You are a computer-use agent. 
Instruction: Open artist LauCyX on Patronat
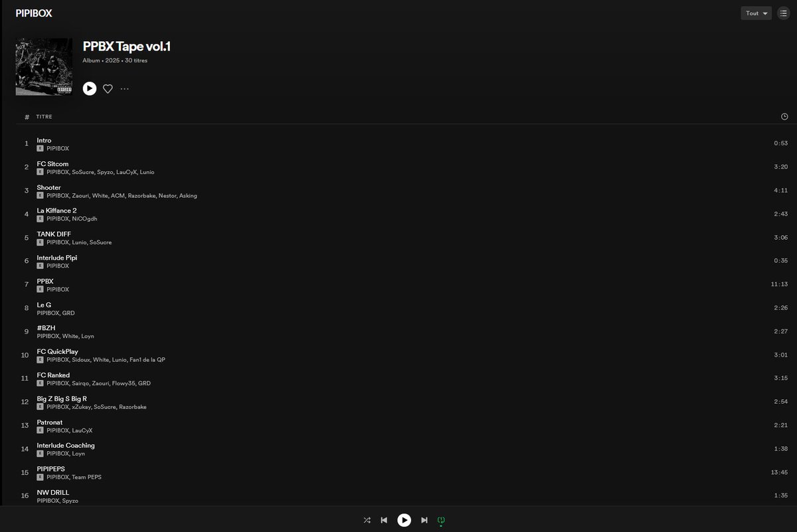82,430
